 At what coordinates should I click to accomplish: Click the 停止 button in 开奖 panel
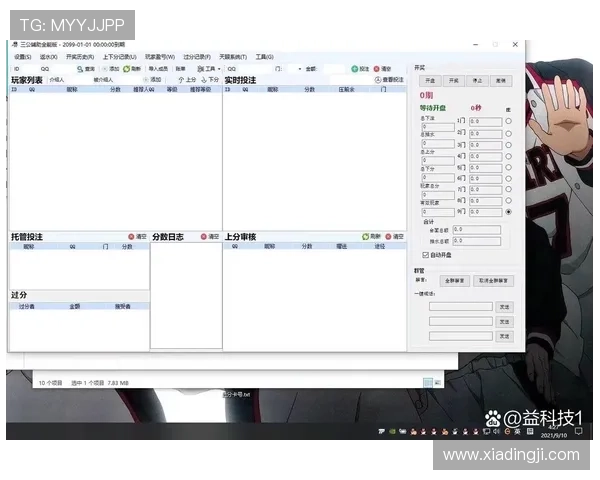(477, 80)
